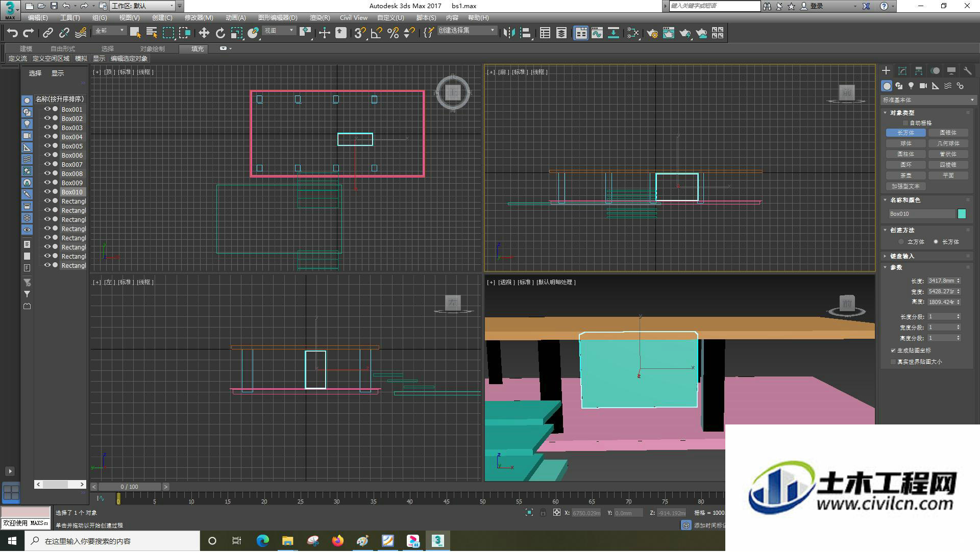Open the 渲染(R) menu
Image resolution: width=980 pixels, height=552 pixels.
coord(320,18)
